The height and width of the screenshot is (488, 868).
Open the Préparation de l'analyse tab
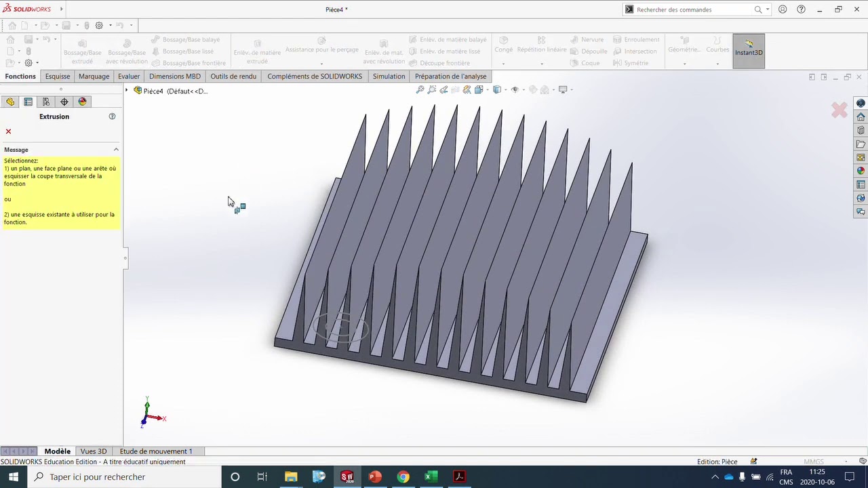pyautogui.click(x=450, y=77)
